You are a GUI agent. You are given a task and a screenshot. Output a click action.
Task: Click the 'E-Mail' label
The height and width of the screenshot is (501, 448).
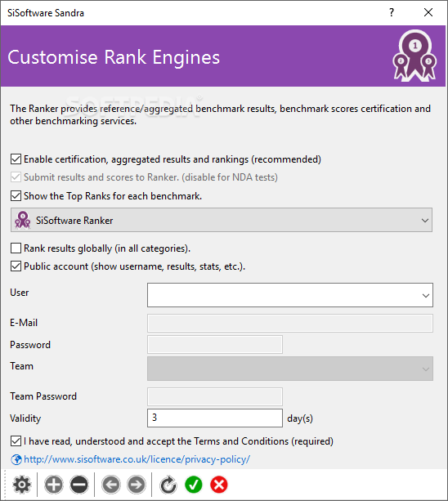coord(24,323)
